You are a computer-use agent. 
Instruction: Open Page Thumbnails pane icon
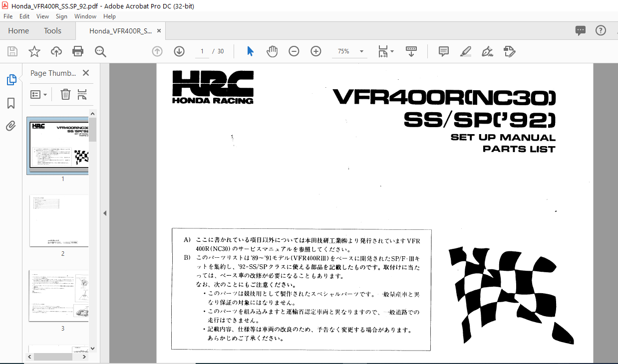[x=11, y=80]
